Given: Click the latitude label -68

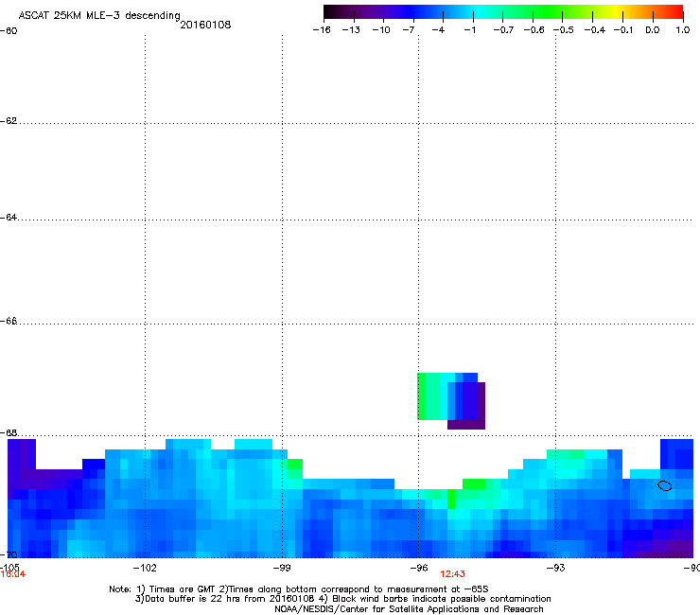Looking at the screenshot, I should tap(9, 433).
